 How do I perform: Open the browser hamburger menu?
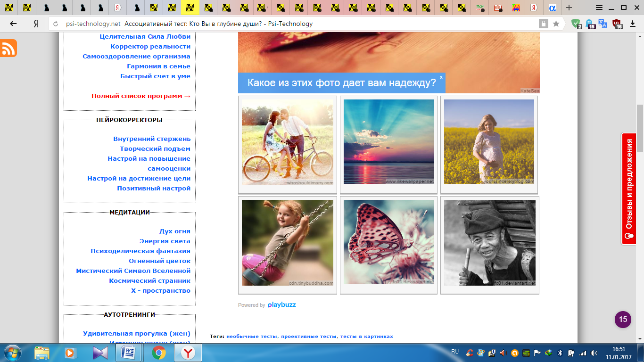(599, 8)
